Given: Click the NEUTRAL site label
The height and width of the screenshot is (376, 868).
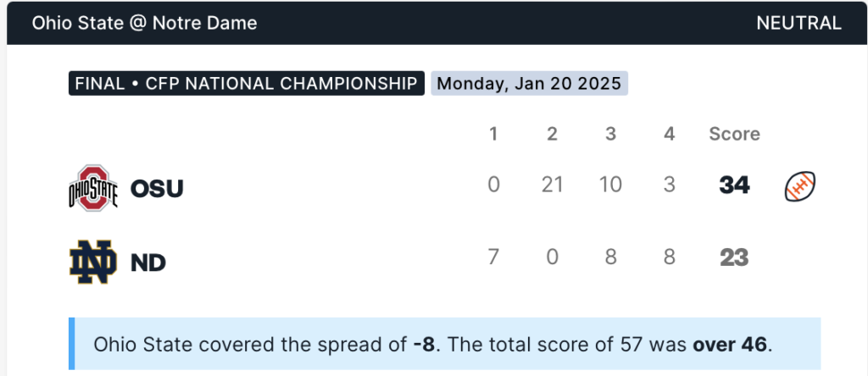Looking at the screenshot, I should (x=798, y=23).
